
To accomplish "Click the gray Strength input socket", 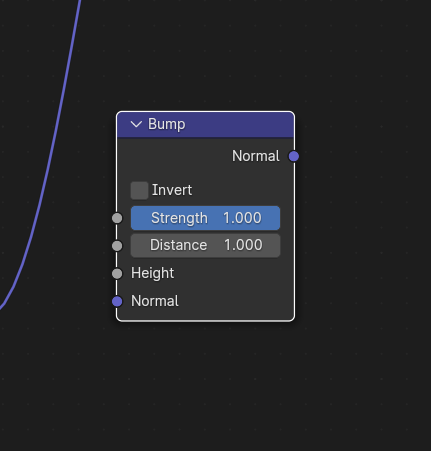I will [117, 218].
